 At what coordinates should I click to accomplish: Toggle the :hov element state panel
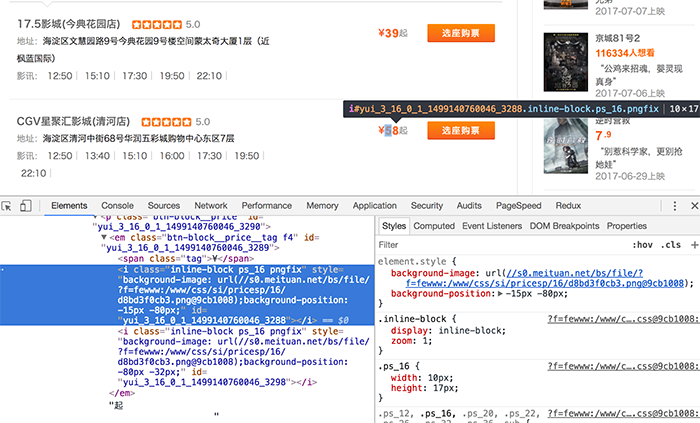[642, 245]
